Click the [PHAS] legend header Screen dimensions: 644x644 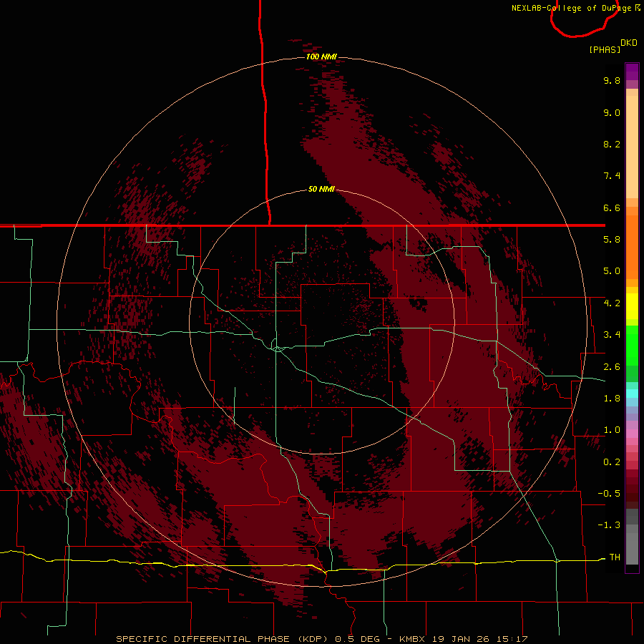pyautogui.click(x=605, y=49)
